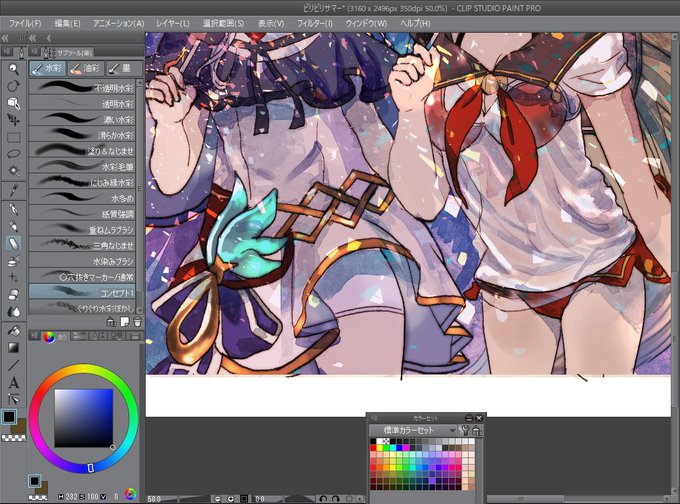Open the レイヤー(L) menu

click(173, 23)
